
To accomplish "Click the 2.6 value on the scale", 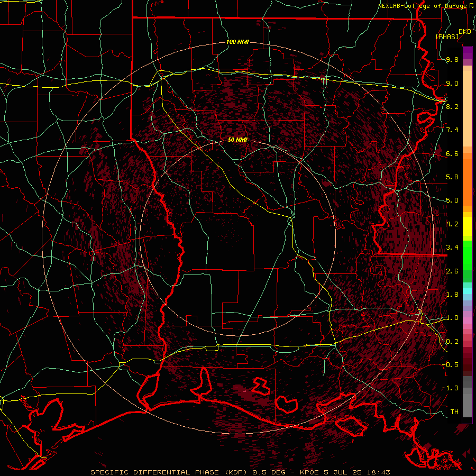I will 452,271.
